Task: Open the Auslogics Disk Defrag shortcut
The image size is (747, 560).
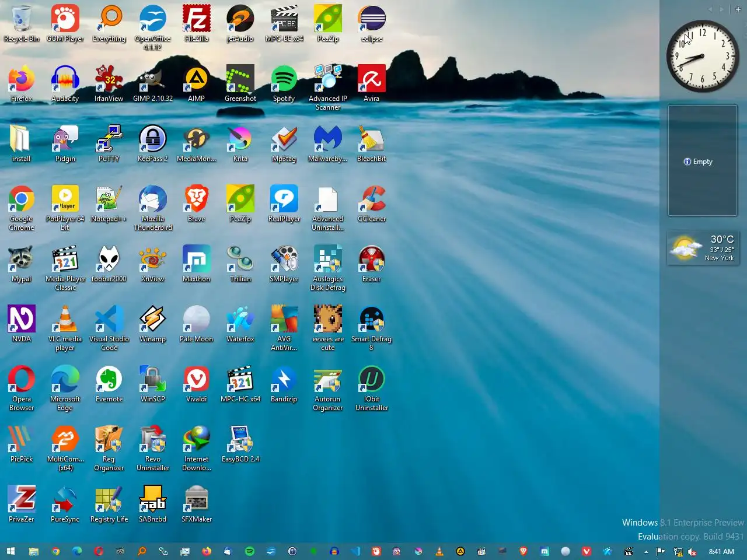Action: coord(328,268)
